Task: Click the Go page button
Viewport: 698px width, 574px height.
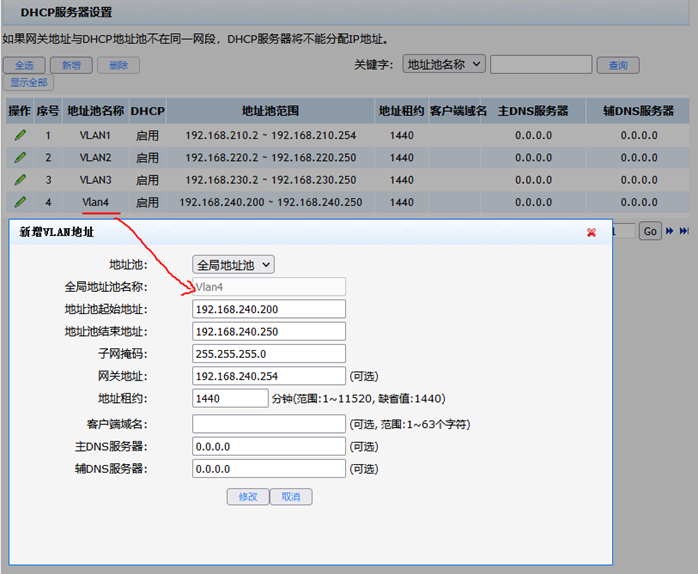Action: (650, 231)
